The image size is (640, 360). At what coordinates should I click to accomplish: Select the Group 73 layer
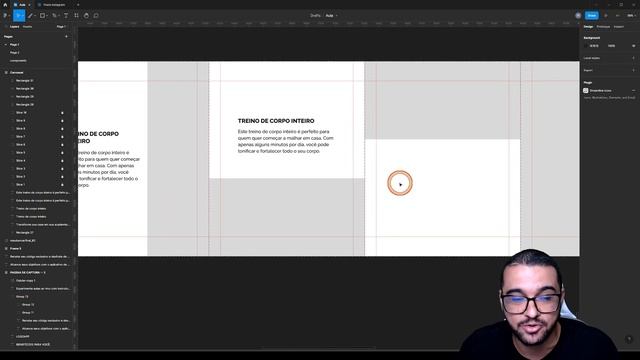[x=22, y=296]
